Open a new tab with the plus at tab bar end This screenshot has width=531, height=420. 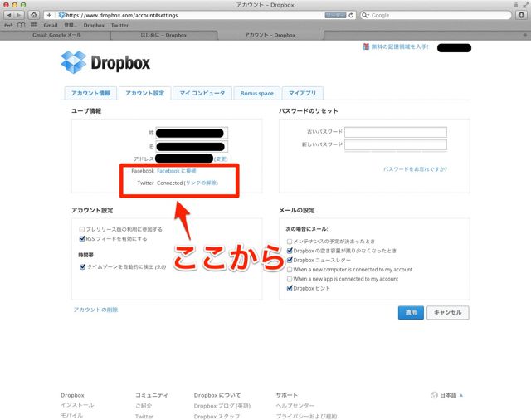coord(525,35)
